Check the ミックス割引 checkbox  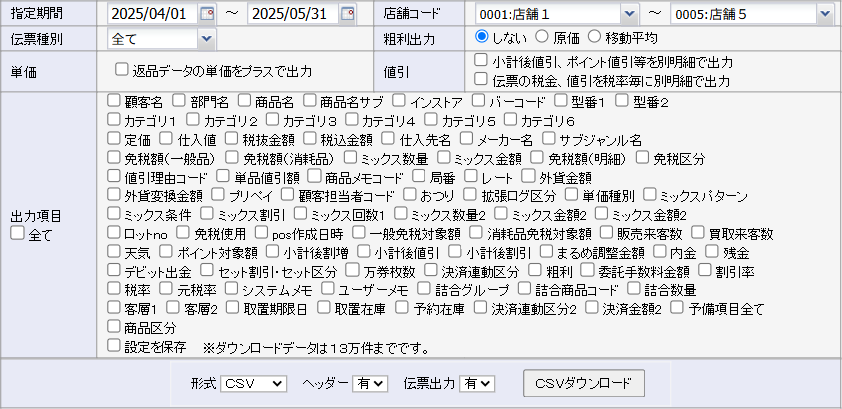206,213
